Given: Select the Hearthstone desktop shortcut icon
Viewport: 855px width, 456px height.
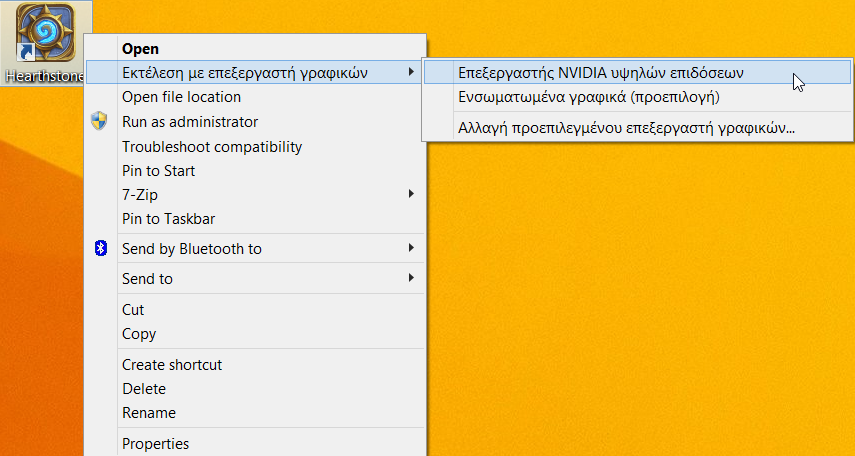Looking at the screenshot, I should [45, 33].
